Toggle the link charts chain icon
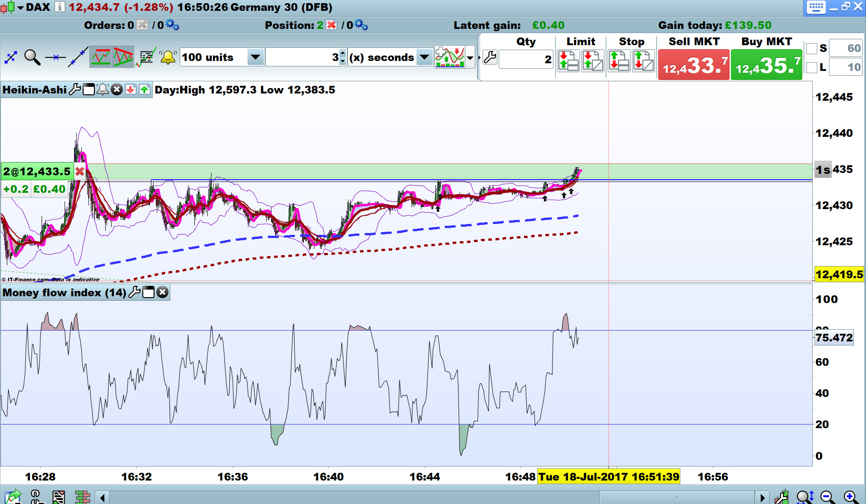866x504 pixels. point(36,497)
